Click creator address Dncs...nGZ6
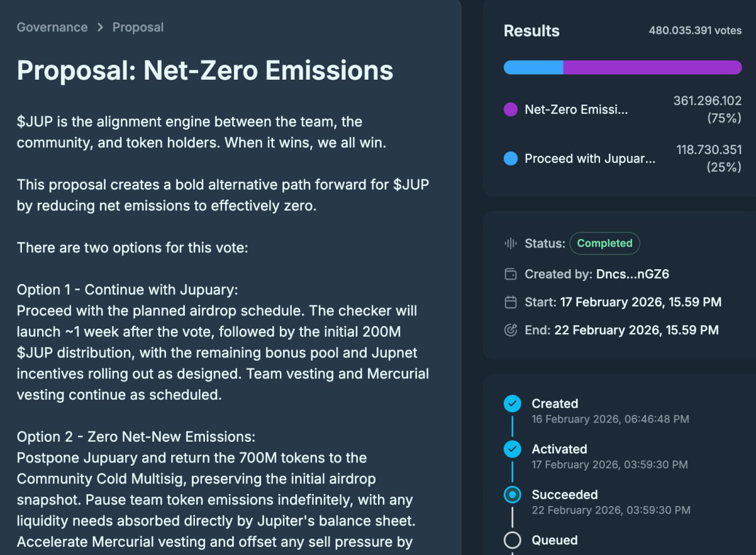756x555 pixels. coord(631,274)
